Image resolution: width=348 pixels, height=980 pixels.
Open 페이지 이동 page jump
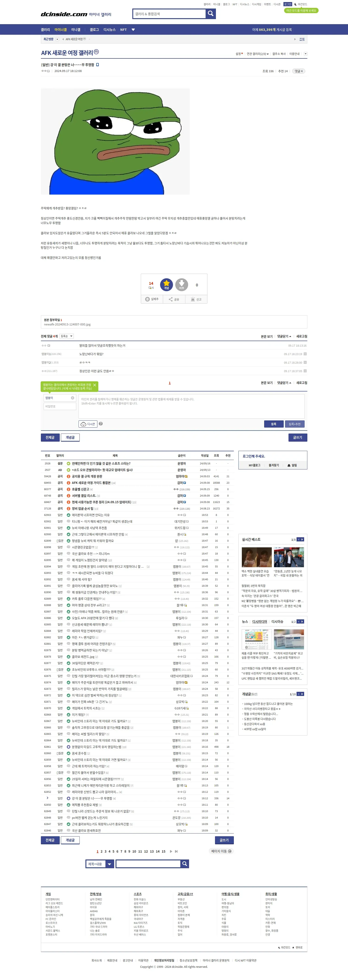[x=221, y=851]
